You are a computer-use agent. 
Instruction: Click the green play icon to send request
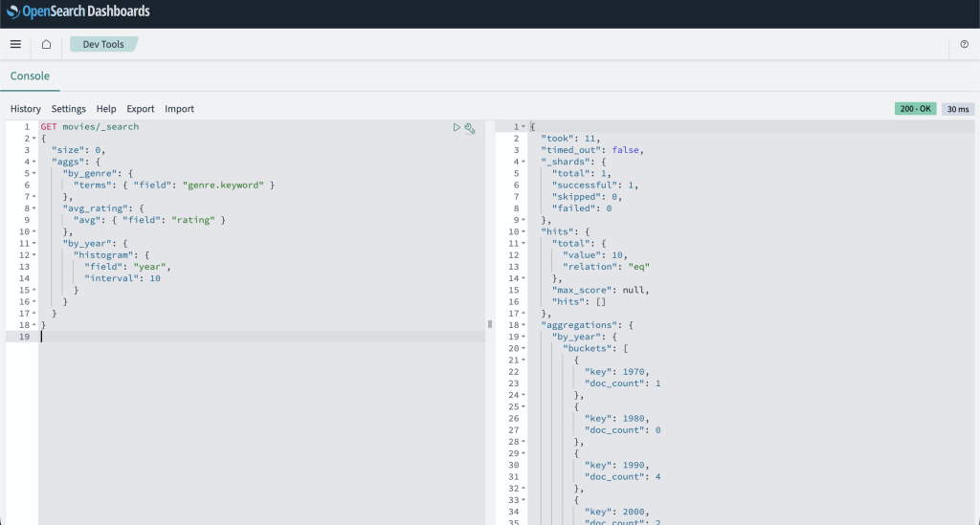pos(457,127)
